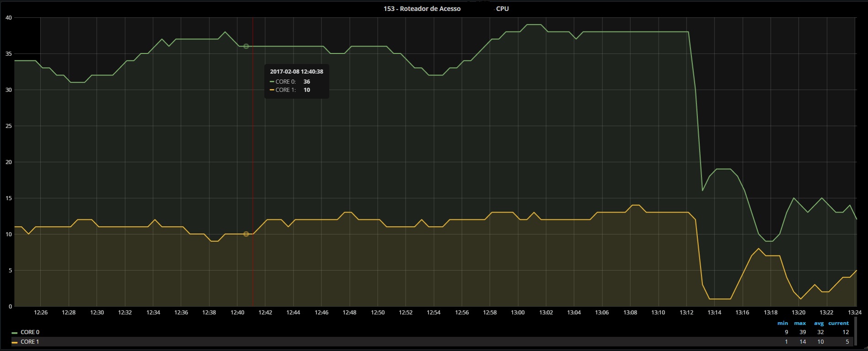Image resolution: width=868 pixels, height=351 pixels.
Task: Toggle CORE 1 series label in the legend
Action: pyautogui.click(x=30, y=342)
